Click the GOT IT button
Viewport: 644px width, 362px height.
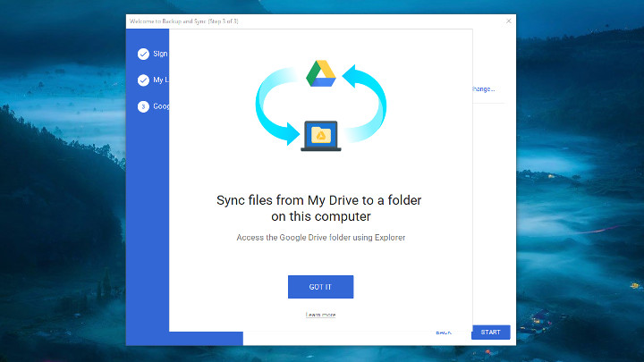coord(320,287)
